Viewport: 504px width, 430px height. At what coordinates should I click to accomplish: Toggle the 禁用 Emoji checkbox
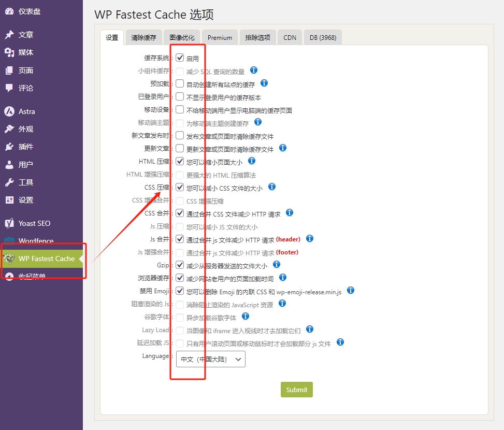180,291
